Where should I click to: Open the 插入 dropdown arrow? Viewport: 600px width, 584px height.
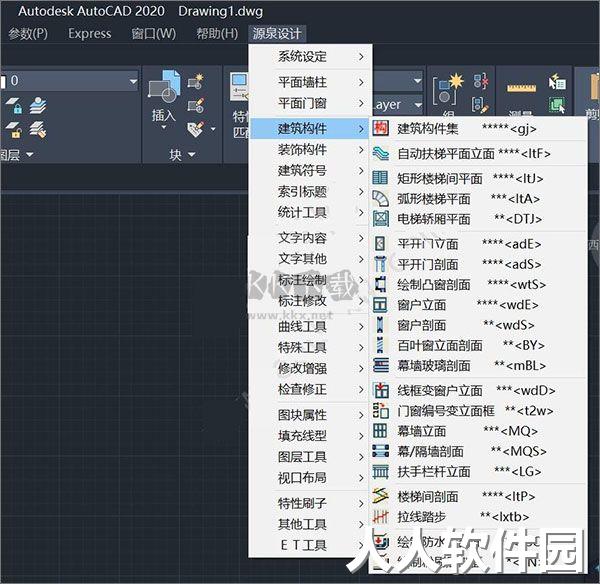point(164,127)
